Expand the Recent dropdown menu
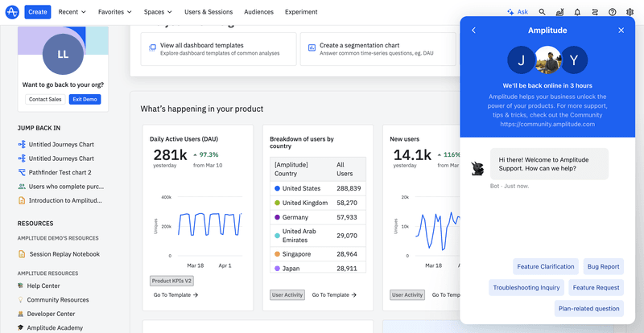 72,12
